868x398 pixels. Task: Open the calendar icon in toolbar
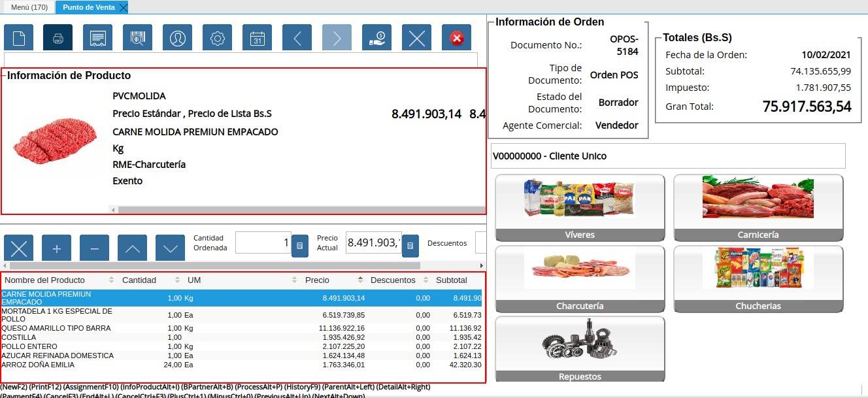[x=257, y=37]
